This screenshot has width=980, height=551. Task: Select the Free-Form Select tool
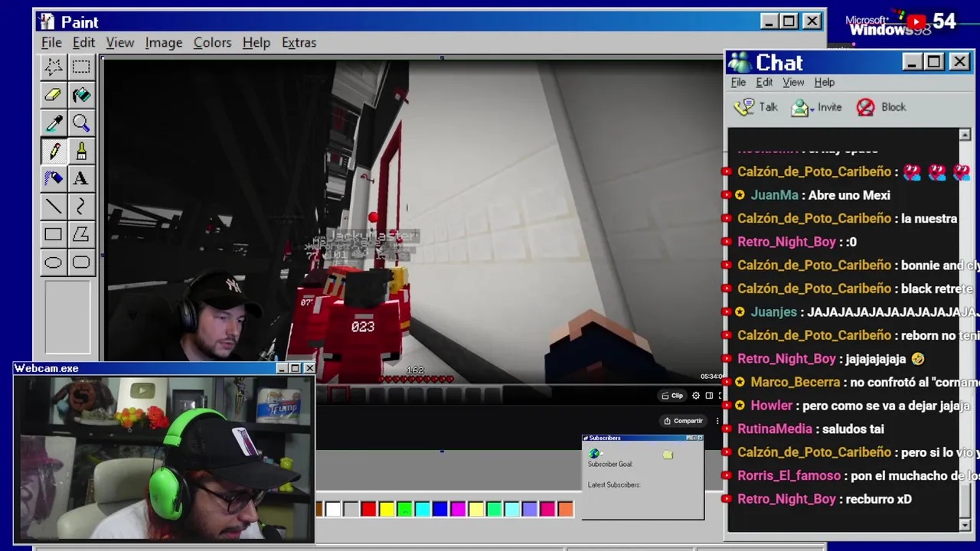point(53,67)
